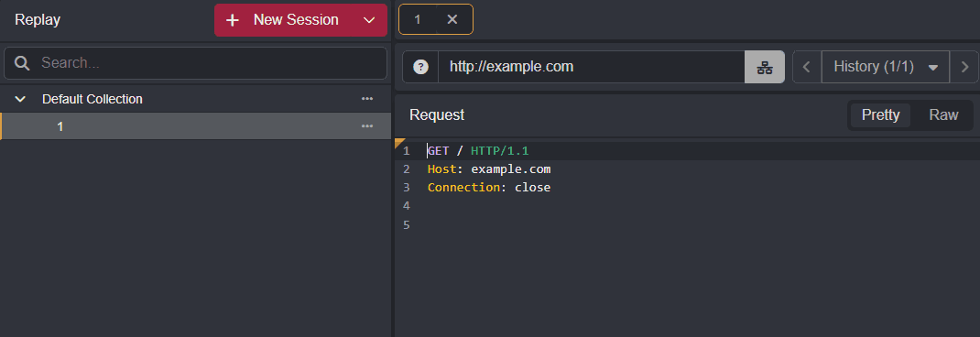The image size is (980, 337).
Task: Click the HTTP/1.1 text in the request
Action: [x=500, y=151]
